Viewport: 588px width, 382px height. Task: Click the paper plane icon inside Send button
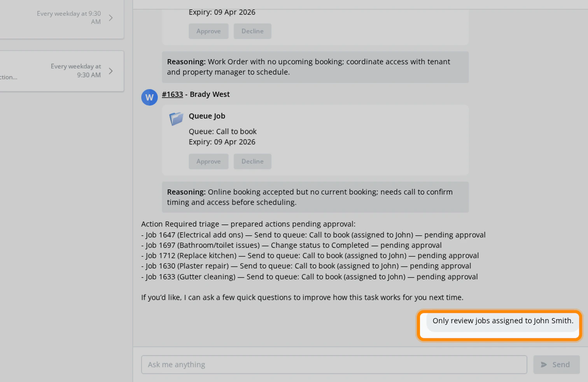(x=544, y=364)
